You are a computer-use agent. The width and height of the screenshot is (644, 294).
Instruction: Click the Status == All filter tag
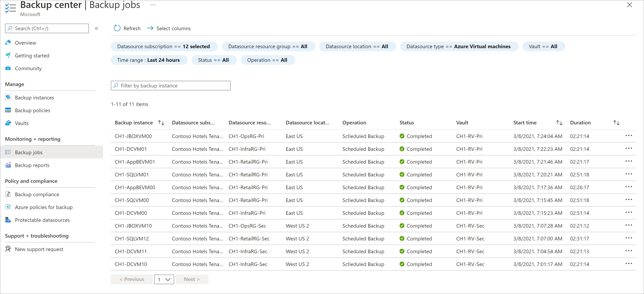[x=214, y=60]
